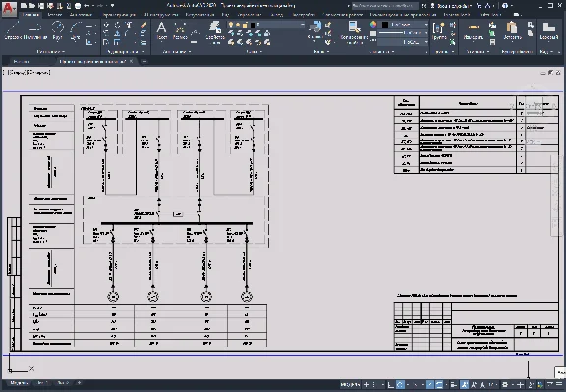This screenshot has width=566, height=392.
Task: Toggle polar tracking in status bar
Action: coord(400,385)
